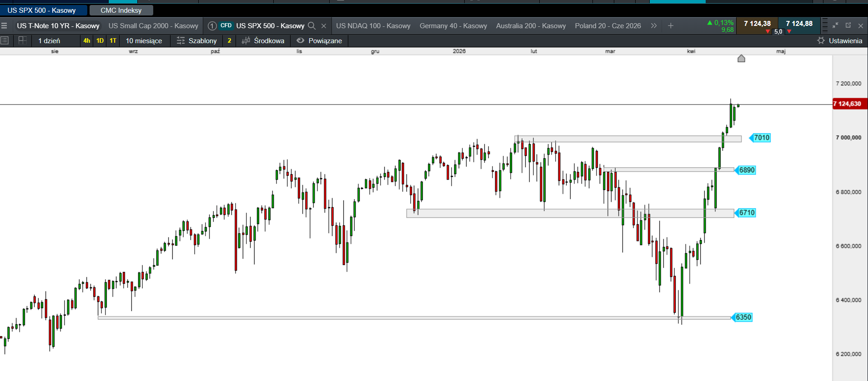Viewport: 868px width, 381px height.
Task: Click the circled number 1 info icon
Action: coord(212,26)
